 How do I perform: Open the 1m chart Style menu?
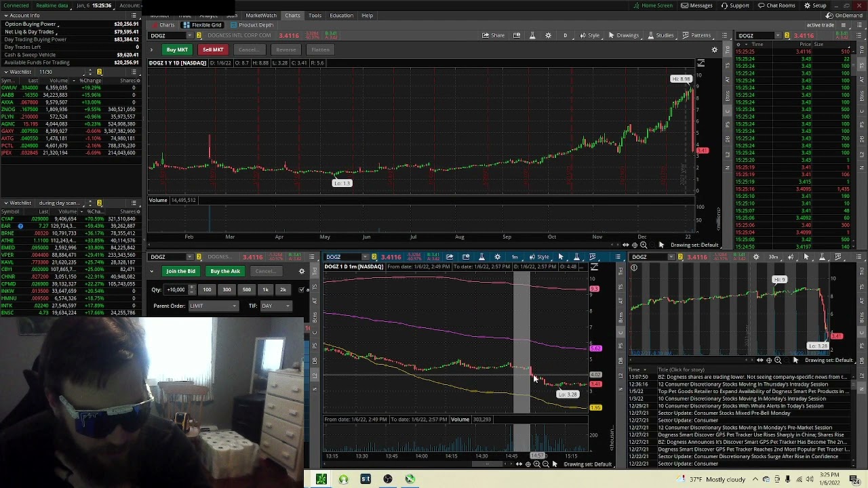540,257
